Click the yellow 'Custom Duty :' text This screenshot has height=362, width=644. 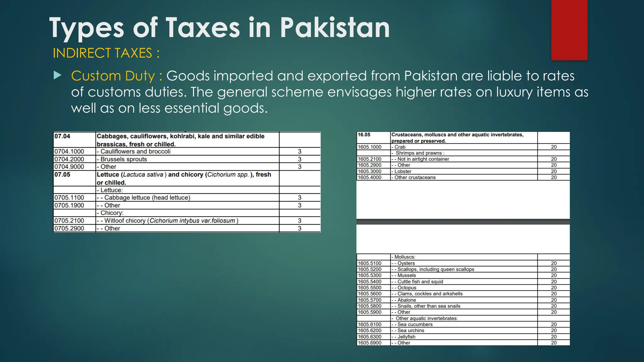tap(117, 76)
